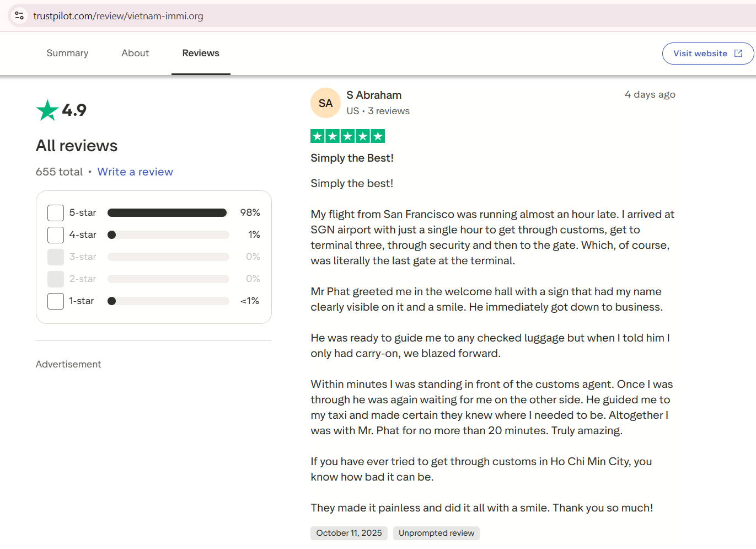Image resolution: width=756 pixels, height=549 pixels.
Task: Click the site settings icon in address bar
Action: point(19,15)
